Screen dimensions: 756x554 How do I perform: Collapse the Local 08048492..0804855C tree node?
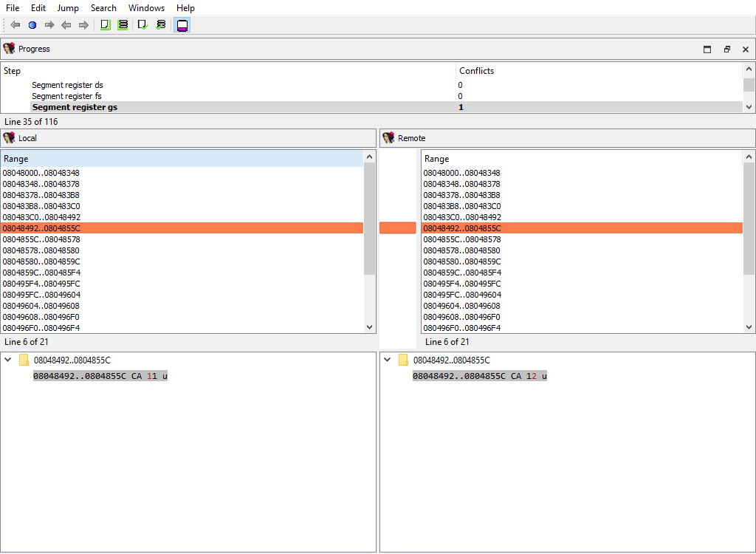pos(8,360)
